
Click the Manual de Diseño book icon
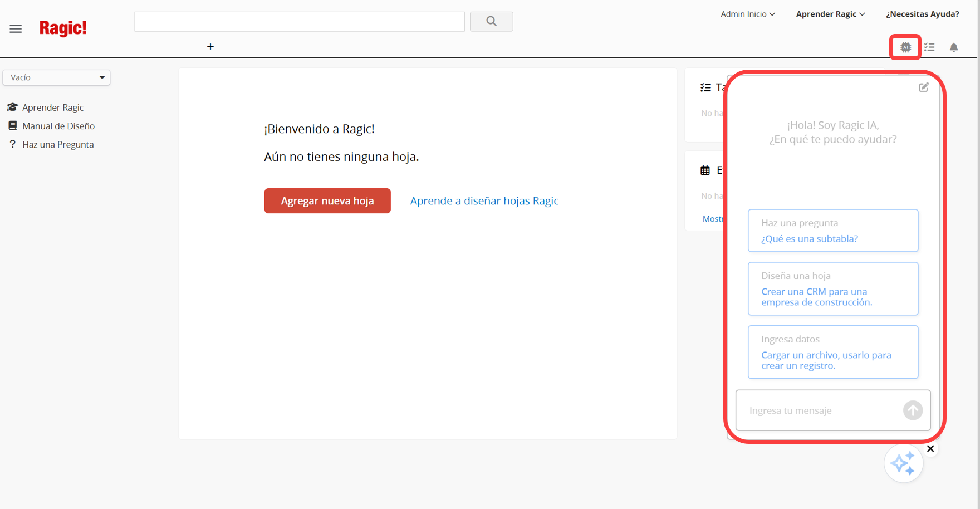click(x=12, y=126)
